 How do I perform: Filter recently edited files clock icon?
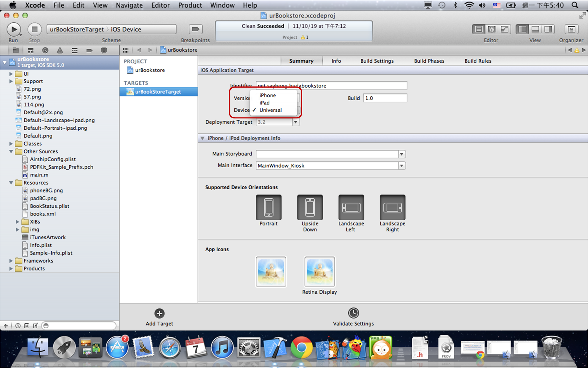18,326
